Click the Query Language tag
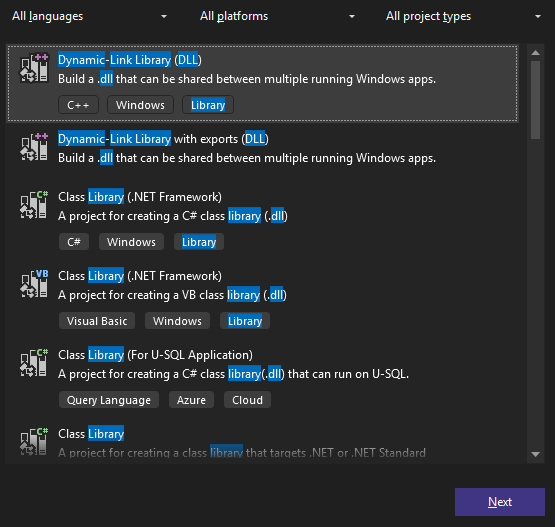555x527 pixels. [109, 400]
